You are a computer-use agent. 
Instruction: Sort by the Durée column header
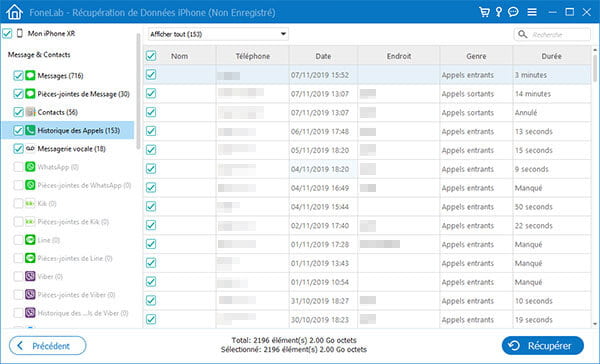click(551, 56)
